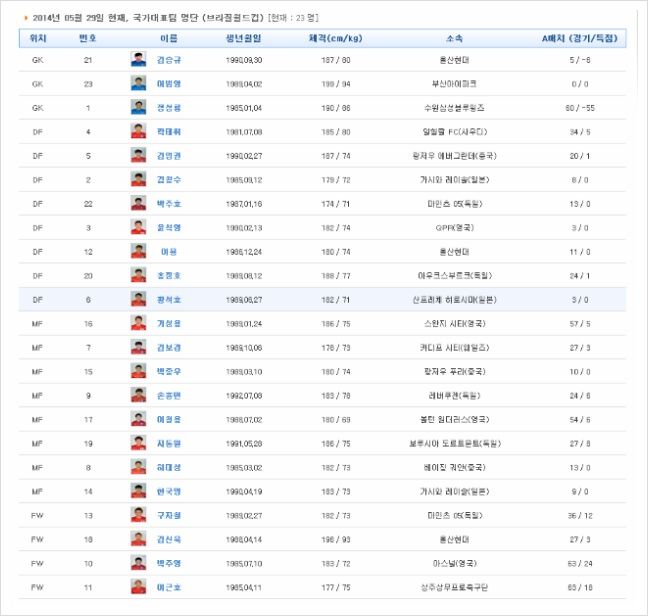This screenshot has height=616, width=648.
Task: Select the photo thumbnail in 홍정호's row
Action: (138, 275)
